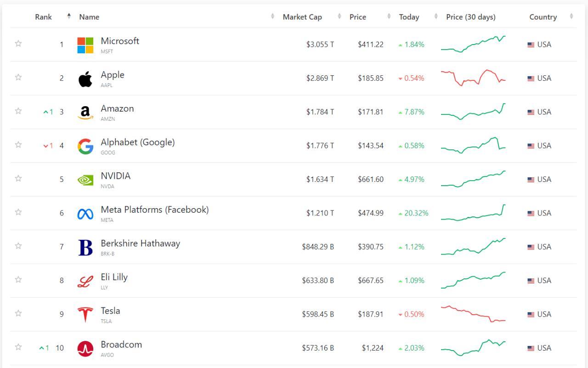Click the Tesla logo icon
588x368 pixels.
tap(85, 315)
